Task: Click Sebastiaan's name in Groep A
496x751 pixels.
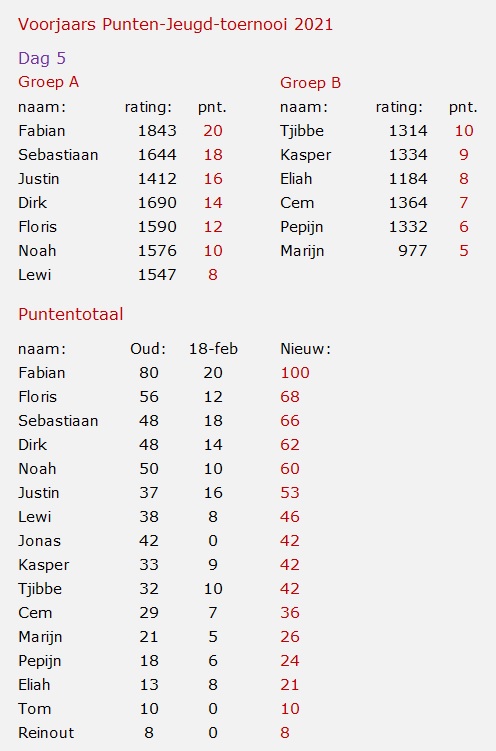Action: 58,155
